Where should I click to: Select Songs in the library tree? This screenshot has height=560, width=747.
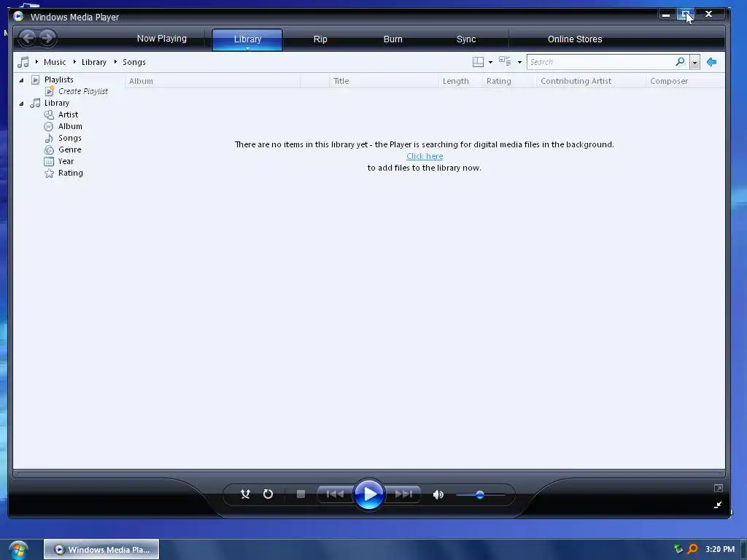69,138
